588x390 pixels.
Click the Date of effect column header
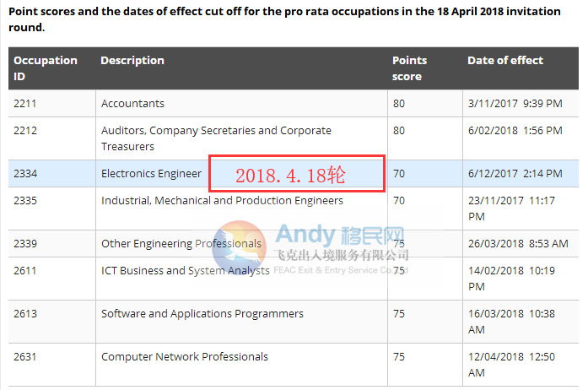[505, 61]
